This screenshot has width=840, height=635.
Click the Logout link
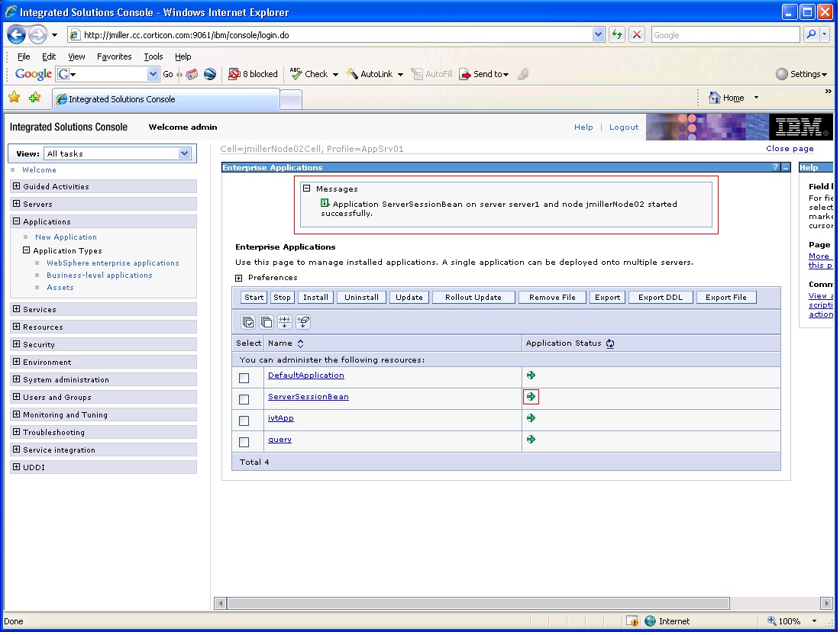coord(624,127)
